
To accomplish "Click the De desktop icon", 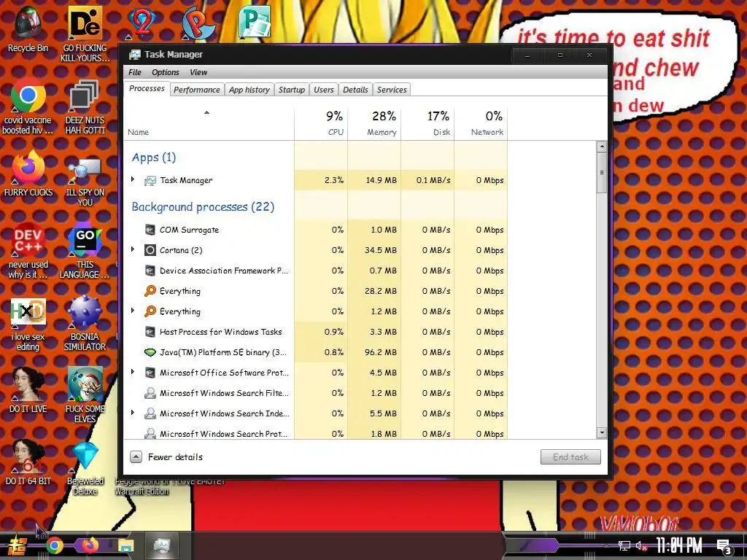I will click(x=85, y=34).
